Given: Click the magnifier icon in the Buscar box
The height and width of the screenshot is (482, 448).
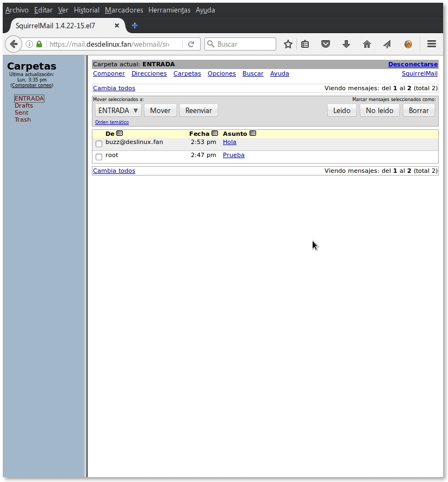Looking at the screenshot, I should coord(210,44).
